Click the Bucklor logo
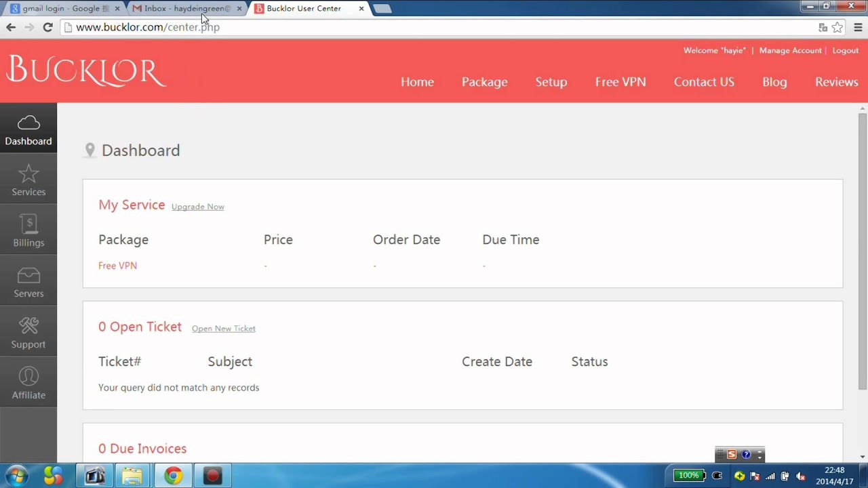Image resolution: width=868 pixels, height=488 pixels. [85, 70]
